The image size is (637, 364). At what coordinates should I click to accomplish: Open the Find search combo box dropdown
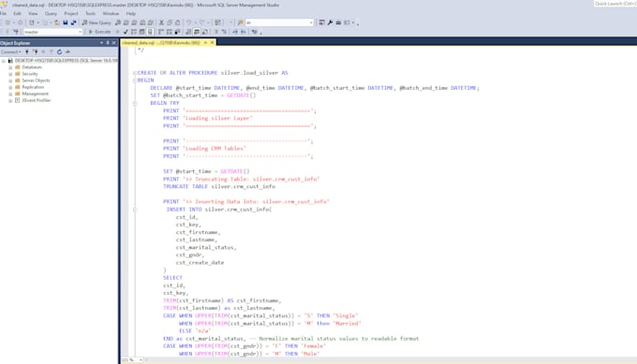[x=311, y=22]
